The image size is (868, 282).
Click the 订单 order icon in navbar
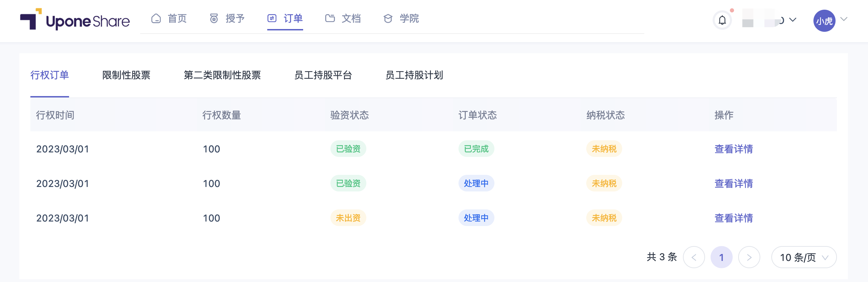point(272,18)
